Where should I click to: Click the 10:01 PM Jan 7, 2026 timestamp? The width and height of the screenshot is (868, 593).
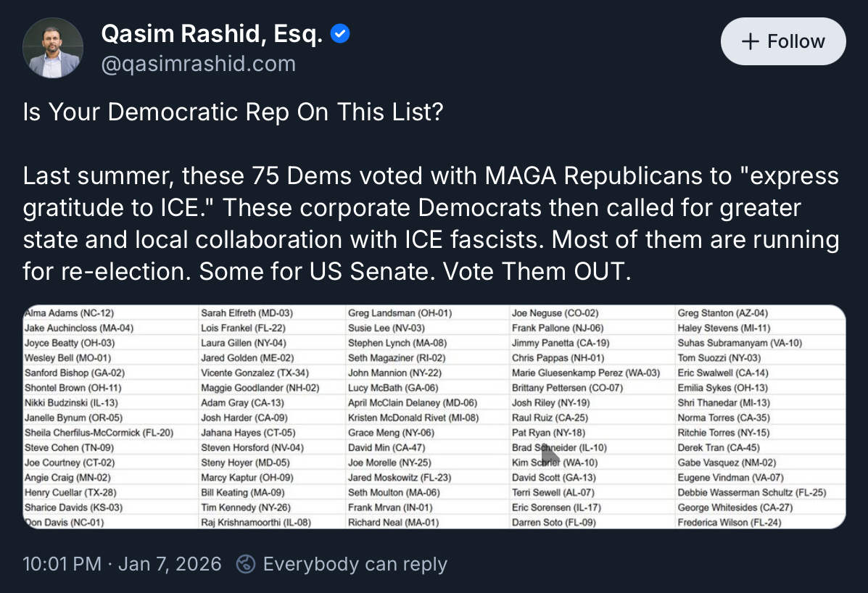(122, 564)
